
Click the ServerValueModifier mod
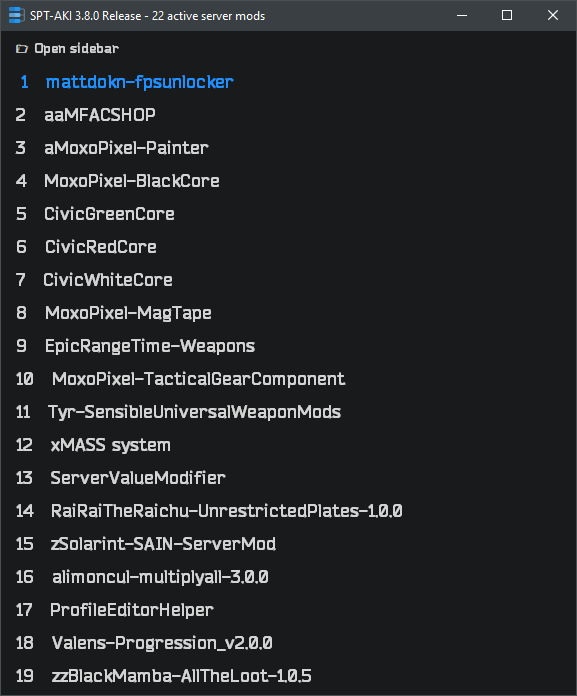pyautogui.click(x=138, y=478)
